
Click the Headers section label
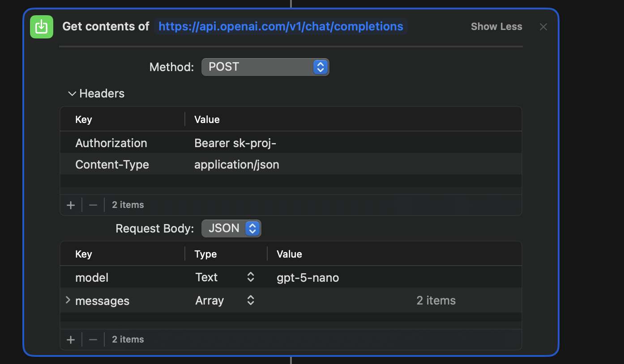pos(102,93)
